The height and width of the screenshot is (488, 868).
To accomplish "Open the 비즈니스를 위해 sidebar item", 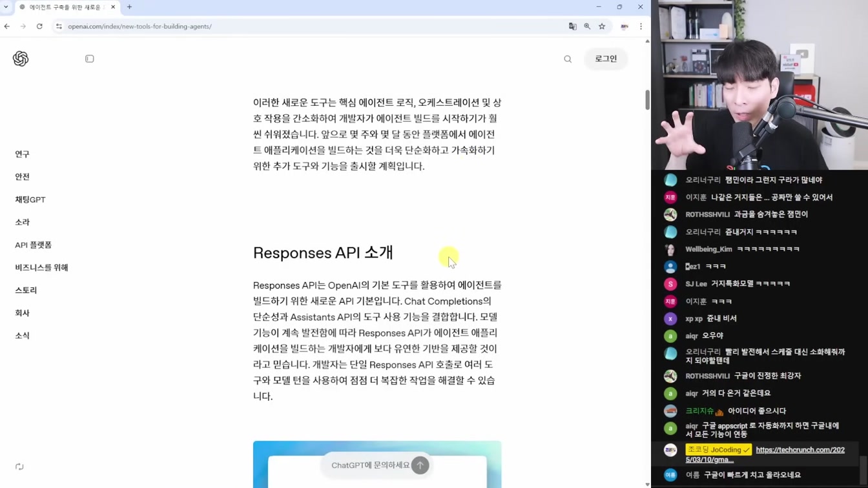I will 41,267.
